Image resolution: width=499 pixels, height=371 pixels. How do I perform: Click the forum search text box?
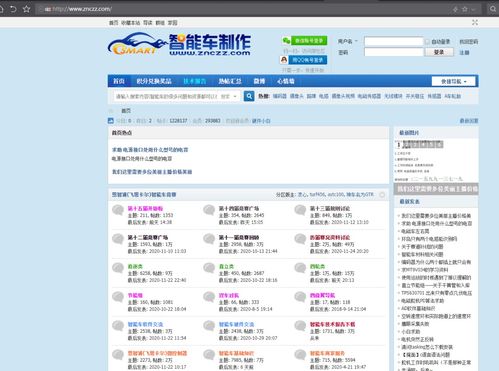coord(167,96)
